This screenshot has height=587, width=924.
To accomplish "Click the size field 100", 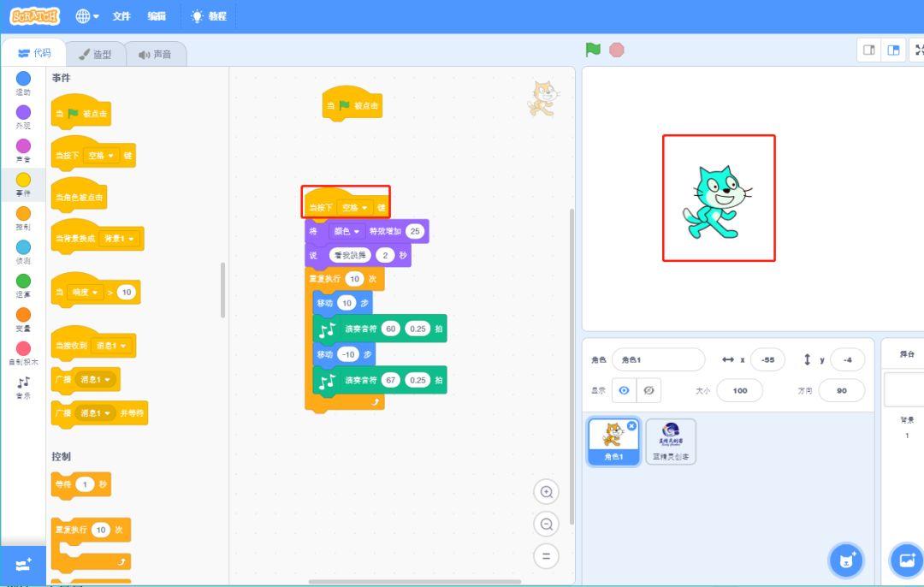I will [x=739, y=390].
